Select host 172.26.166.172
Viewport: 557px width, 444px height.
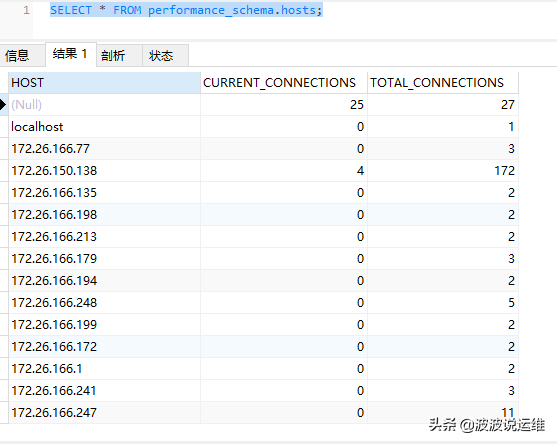pyautogui.click(x=104, y=347)
